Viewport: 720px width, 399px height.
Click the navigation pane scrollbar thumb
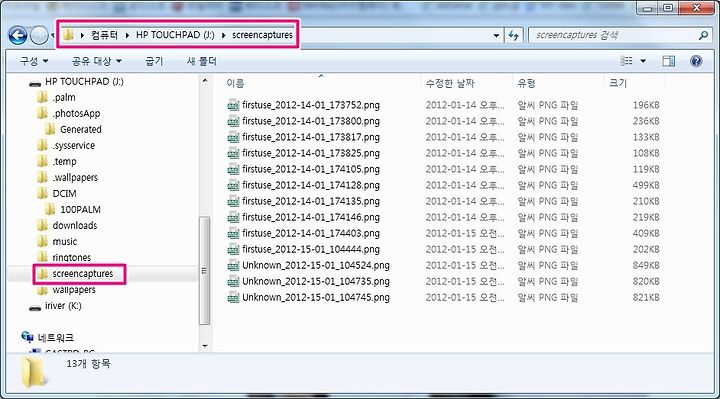pos(205,270)
